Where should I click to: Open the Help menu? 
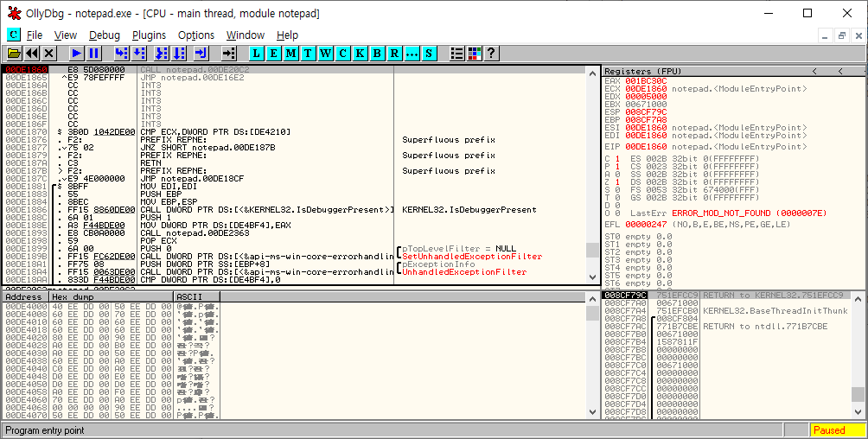point(287,35)
